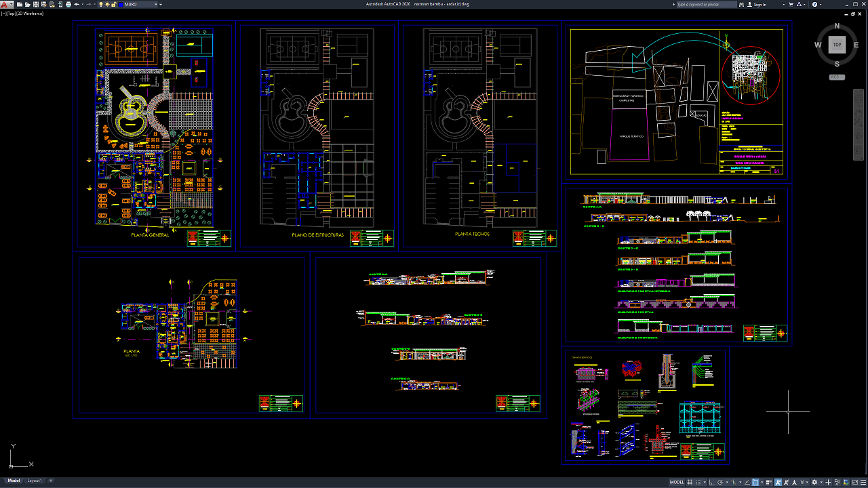Viewport: 868px width, 488px height.
Task: Toggle Ortho mode in status bar
Action: pos(711,483)
